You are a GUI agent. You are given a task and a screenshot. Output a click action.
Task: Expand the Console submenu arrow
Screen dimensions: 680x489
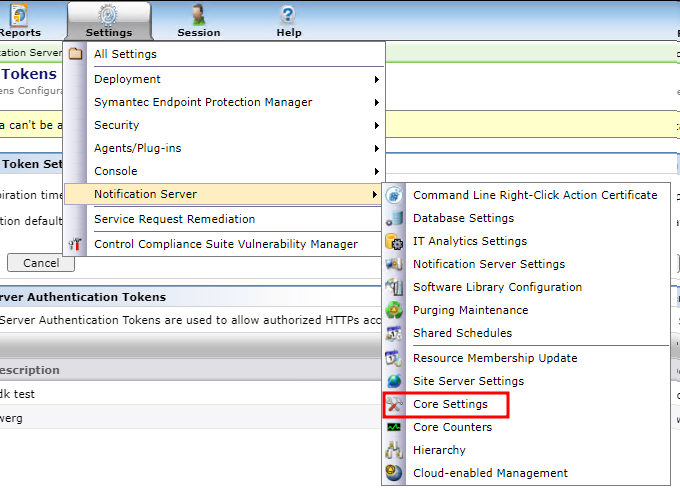(376, 171)
